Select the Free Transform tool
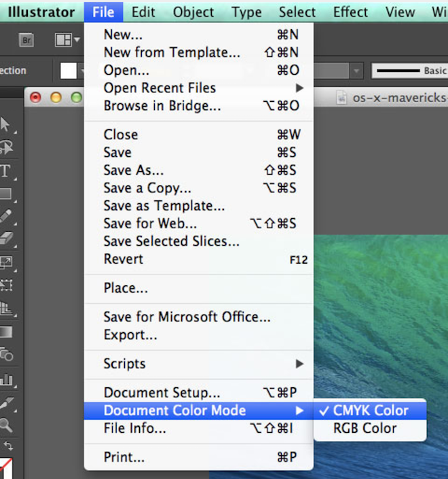The height and width of the screenshot is (479, 448). pos(5,285)
